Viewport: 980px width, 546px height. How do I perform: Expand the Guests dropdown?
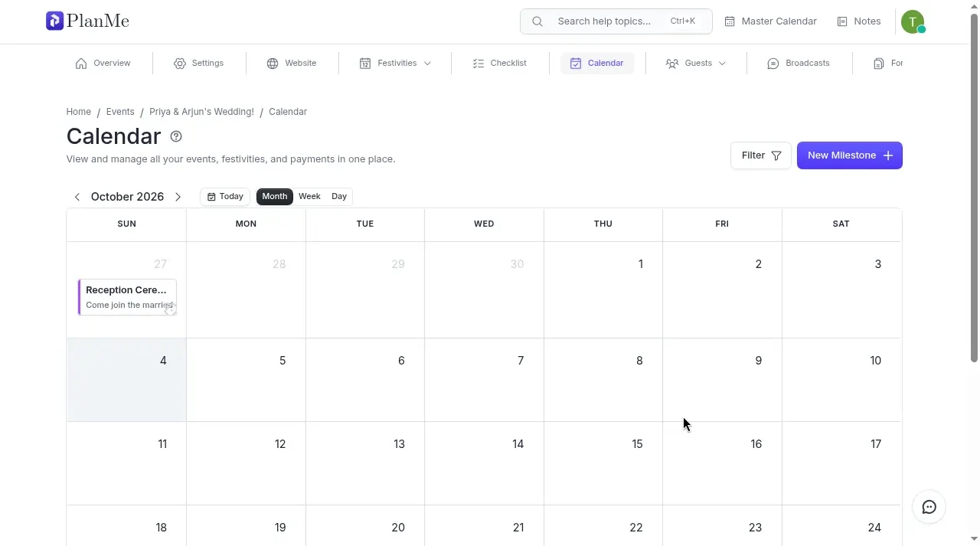(696, 64)
